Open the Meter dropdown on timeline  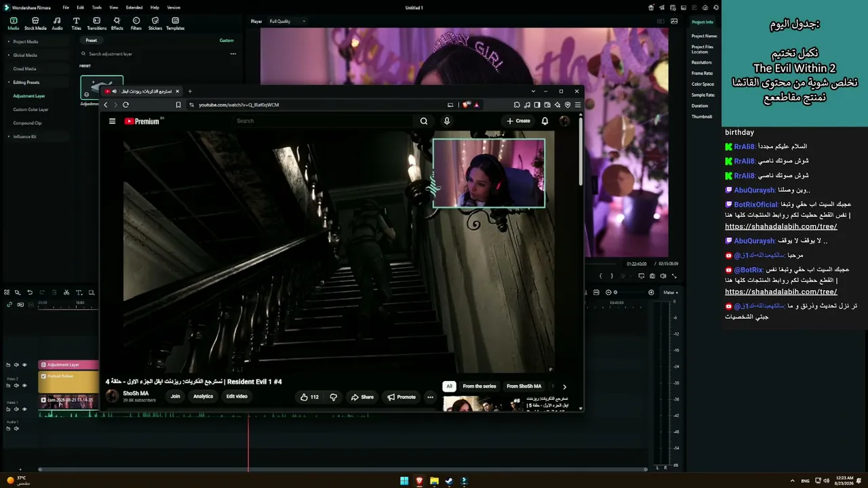tap(670, 292)
